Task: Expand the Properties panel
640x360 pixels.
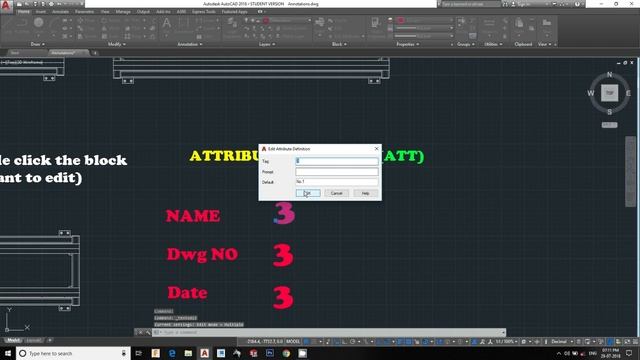Action: pyautogui.click(x=408, y=44)
